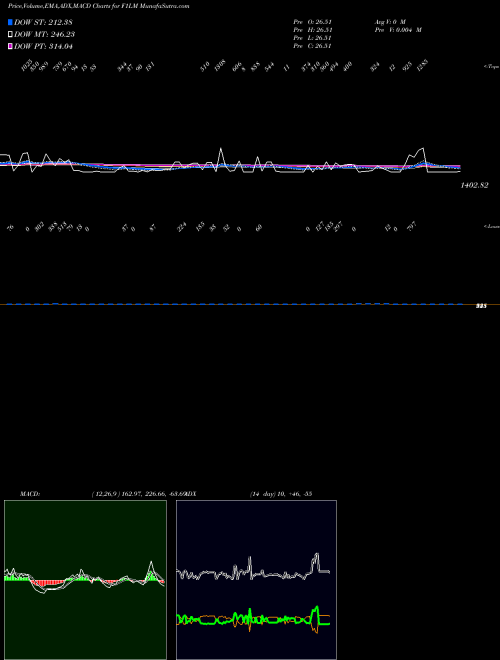Screen dimensions: 500x660
Task: Click the '<Lows' label at right edge
Action: [492, 226]
